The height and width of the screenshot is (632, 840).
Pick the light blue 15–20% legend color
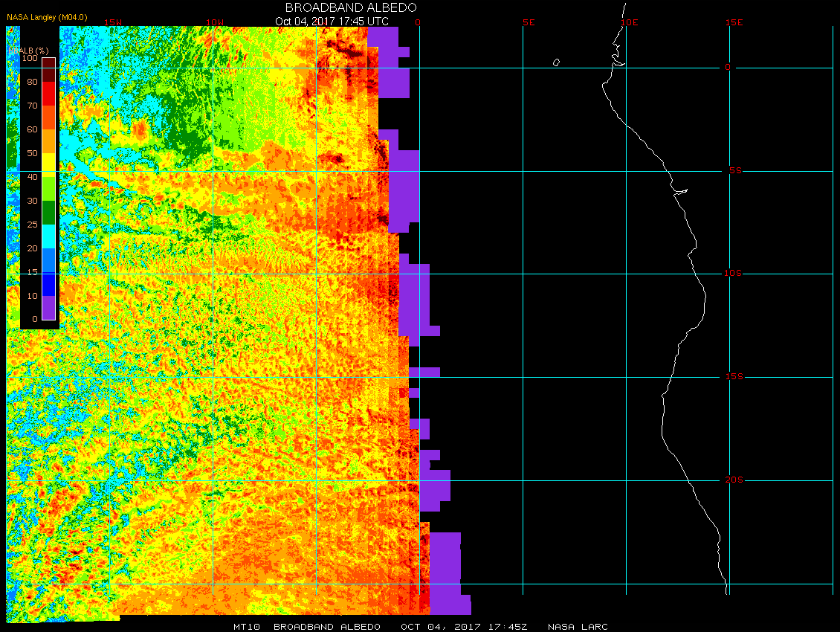[x=49, y=260]
